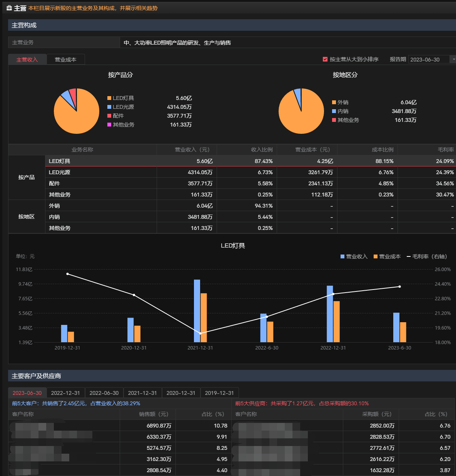Click blue LED光源 legend marker
This screenshot has height=476, width=456.
pyautogui.click(x=109, y=107)
